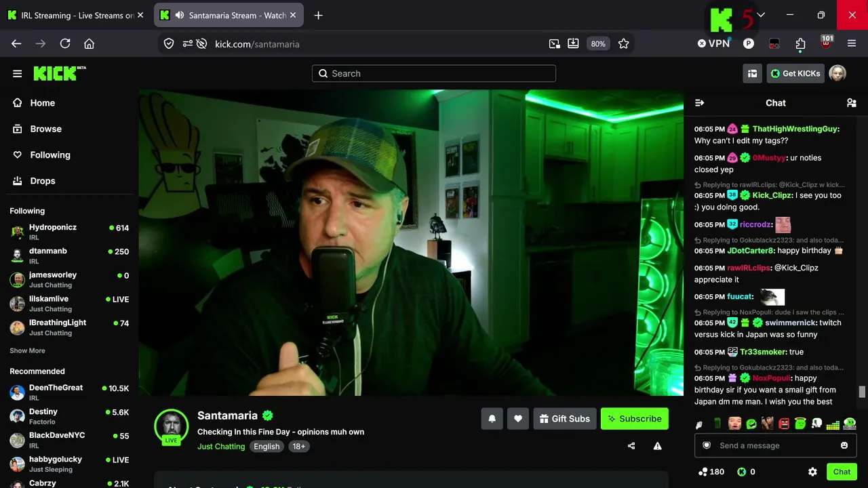Open the chat users list icon
This screenshot has width=868, height=488.
(851, 103)
